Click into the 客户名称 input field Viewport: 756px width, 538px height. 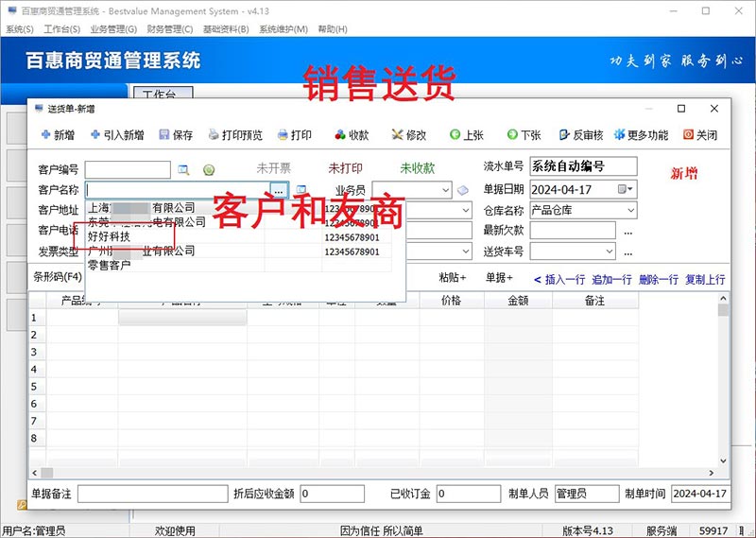tap(178, 190)
